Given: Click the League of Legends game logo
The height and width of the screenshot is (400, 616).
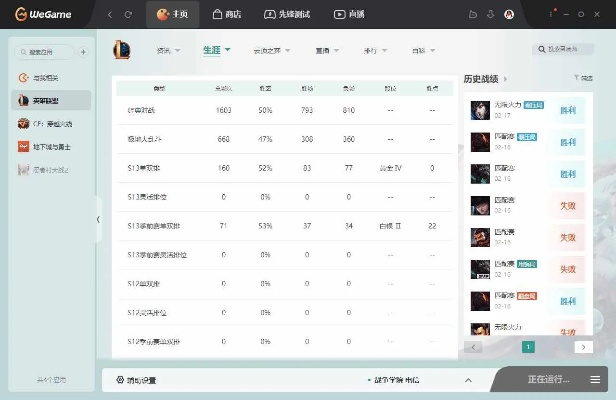Looking at the screenshot, I should 120,50.
